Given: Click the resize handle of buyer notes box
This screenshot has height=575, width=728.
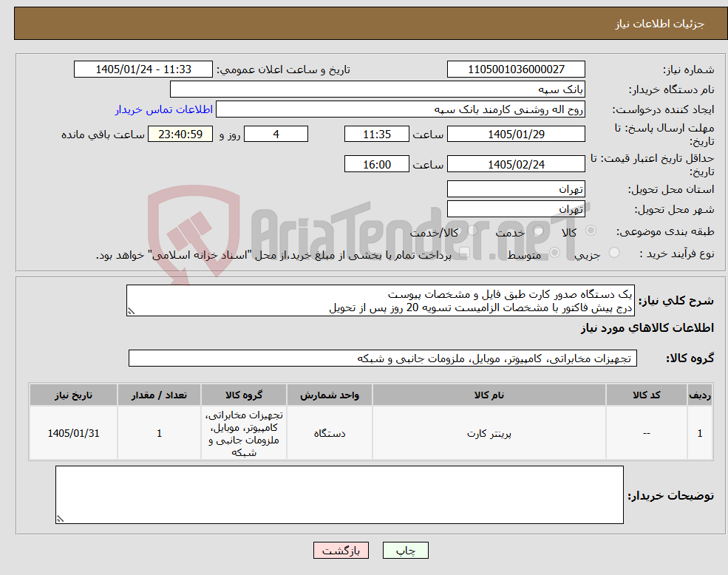Looking at the screenshot, I should (60, 520).
